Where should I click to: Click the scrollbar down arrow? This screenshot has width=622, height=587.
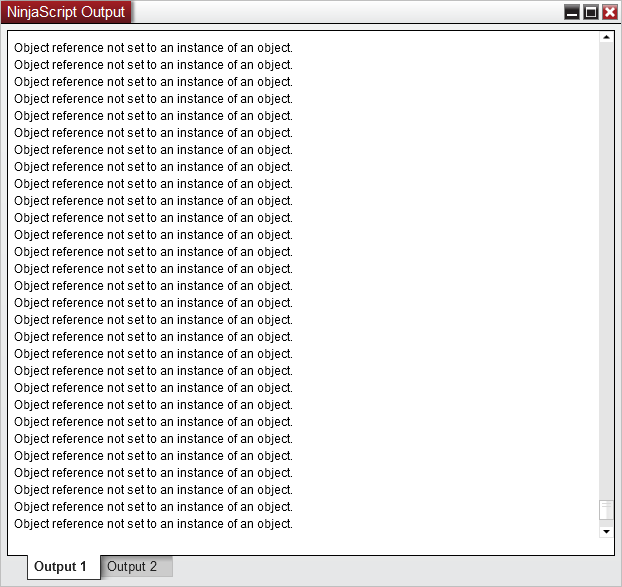point(606,531)
